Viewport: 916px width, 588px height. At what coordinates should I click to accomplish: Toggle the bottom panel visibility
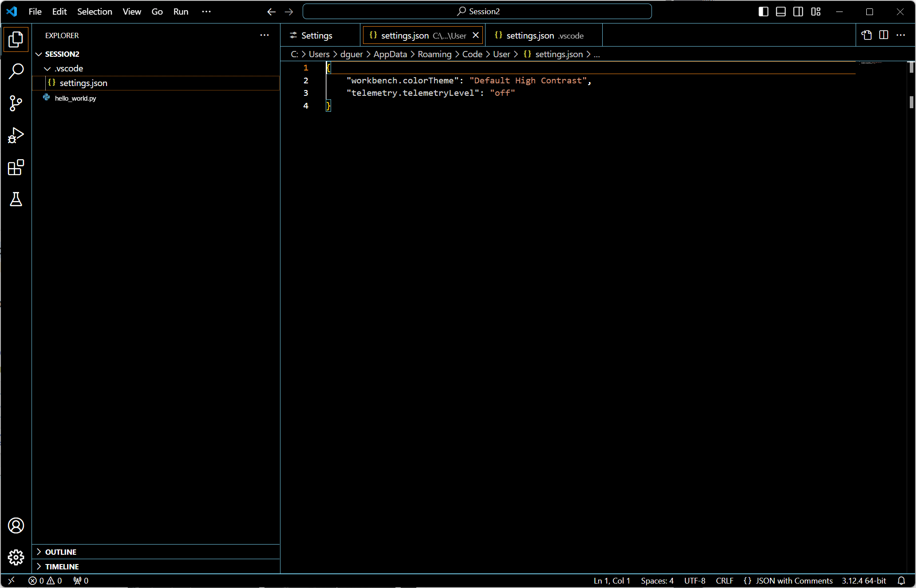pos(781,12)
